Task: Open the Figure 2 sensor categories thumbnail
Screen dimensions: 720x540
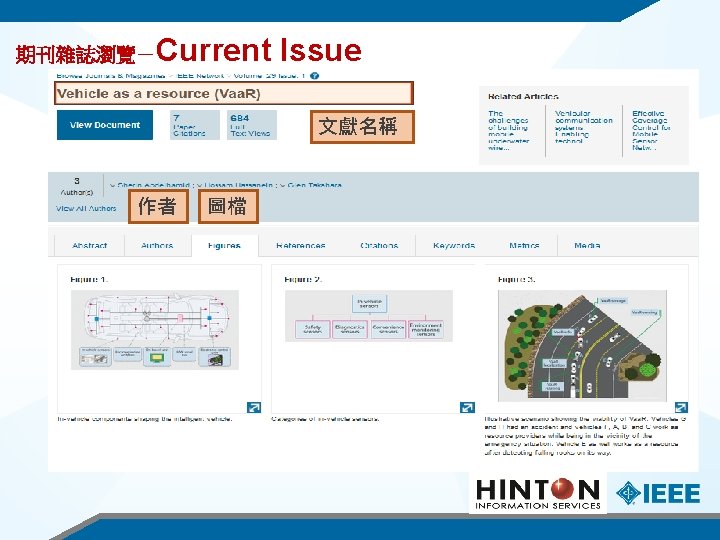Action: [x=369, y=316]
